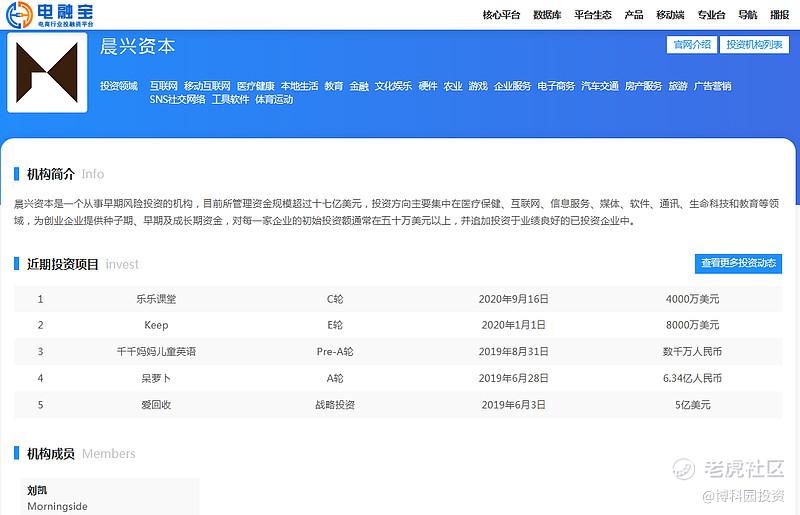Click the date 2020年1月1日
The image size is (800, 515).
(513, 325)
